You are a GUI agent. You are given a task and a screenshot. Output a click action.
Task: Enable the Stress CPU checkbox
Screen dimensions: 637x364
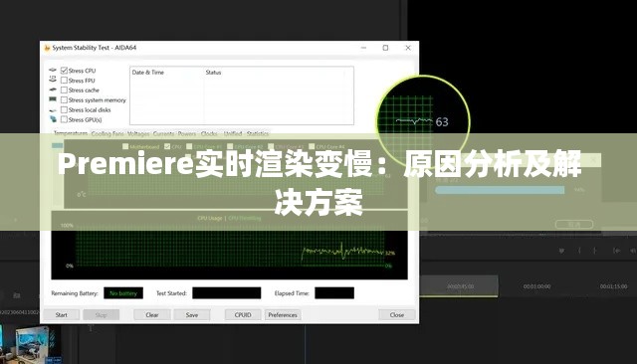pos(64,71)
